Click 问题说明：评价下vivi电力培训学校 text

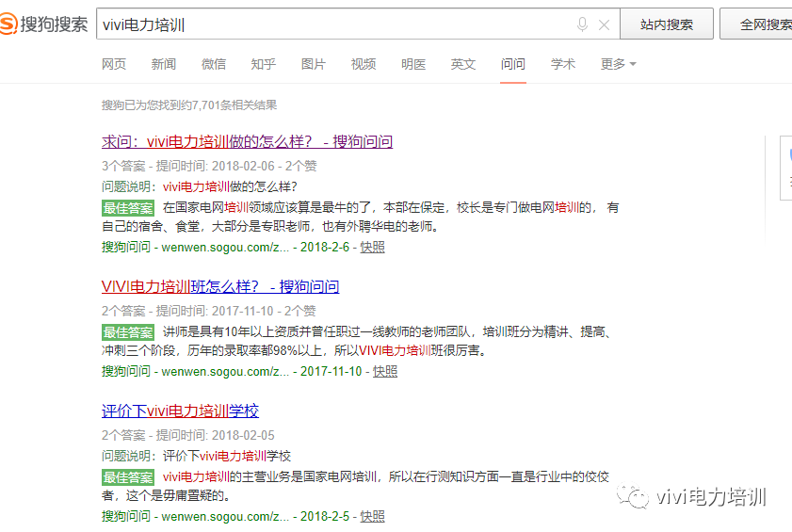tap(197, 457)
